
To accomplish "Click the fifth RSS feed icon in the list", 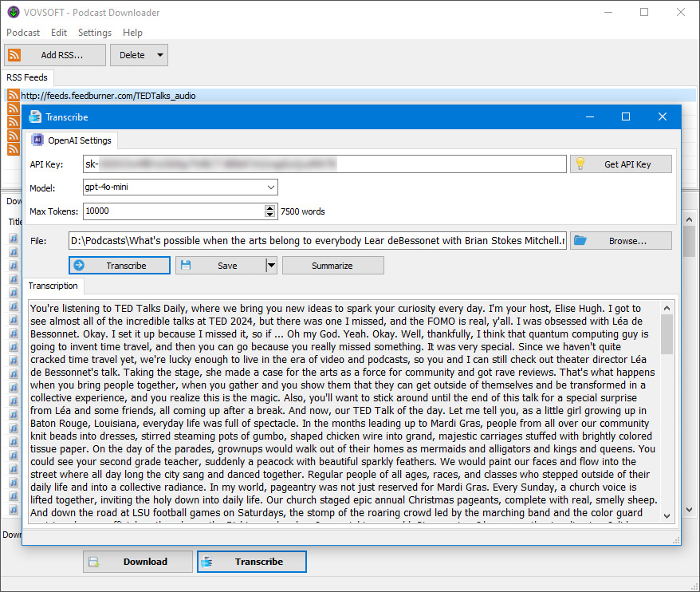I will [14, 149].
